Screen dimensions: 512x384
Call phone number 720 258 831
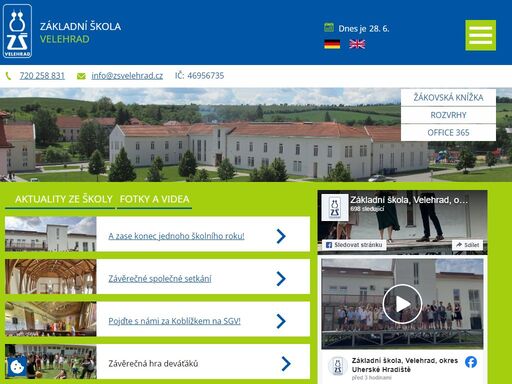point(42,76)
